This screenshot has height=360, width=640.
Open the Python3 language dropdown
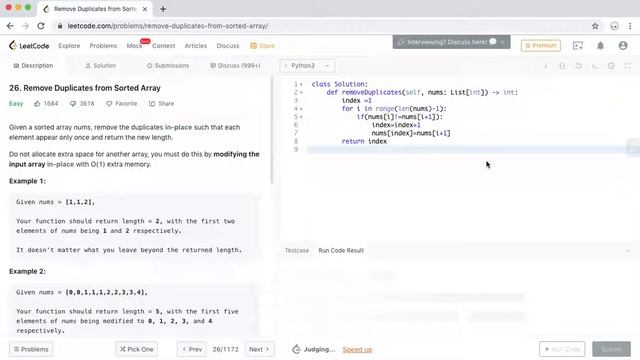tap(307, 66)
